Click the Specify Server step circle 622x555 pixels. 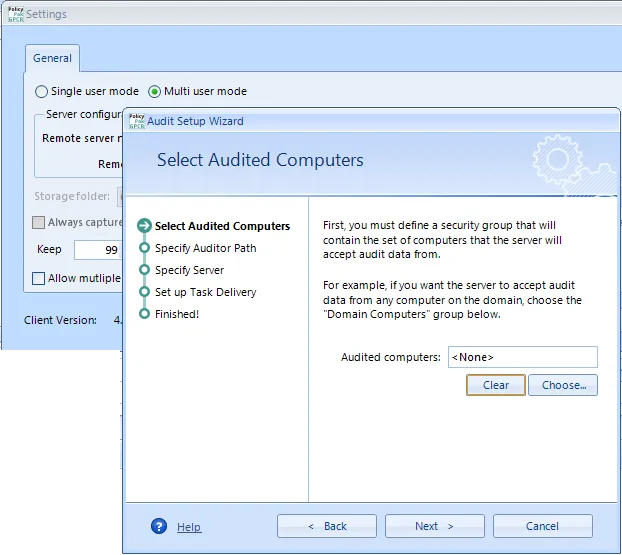pos(144,269)
